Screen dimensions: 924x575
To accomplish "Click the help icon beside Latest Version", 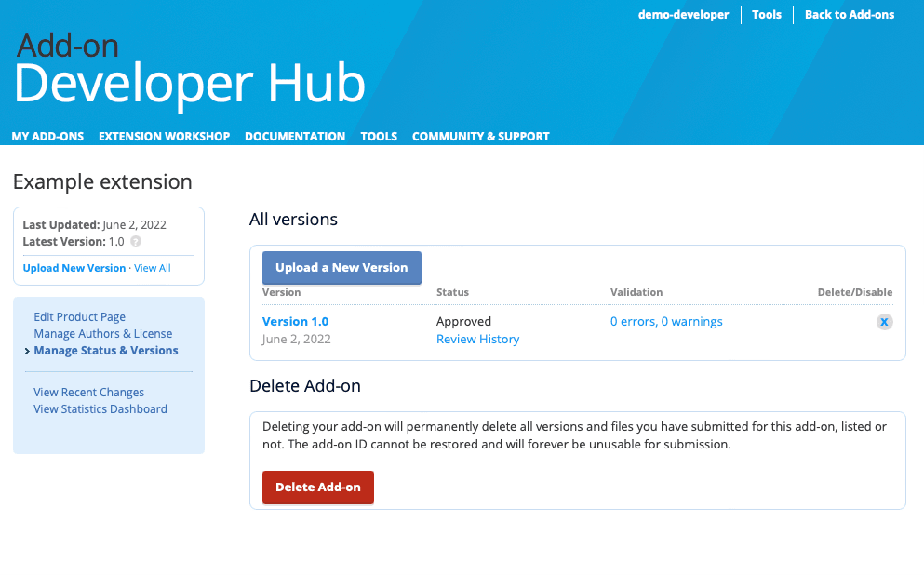I will (x=136, y=242).
